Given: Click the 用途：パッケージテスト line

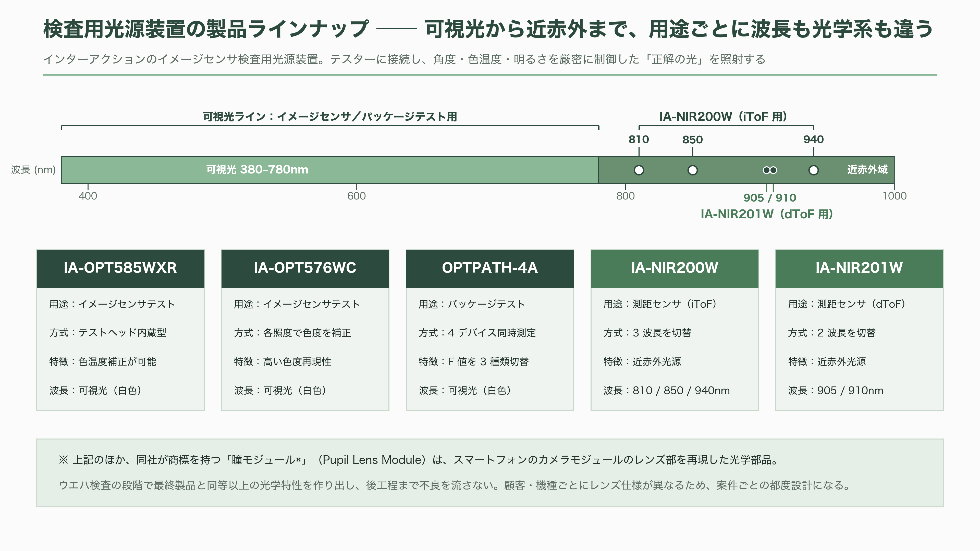Looking at the screenshot, I should (x=472, y=304).
